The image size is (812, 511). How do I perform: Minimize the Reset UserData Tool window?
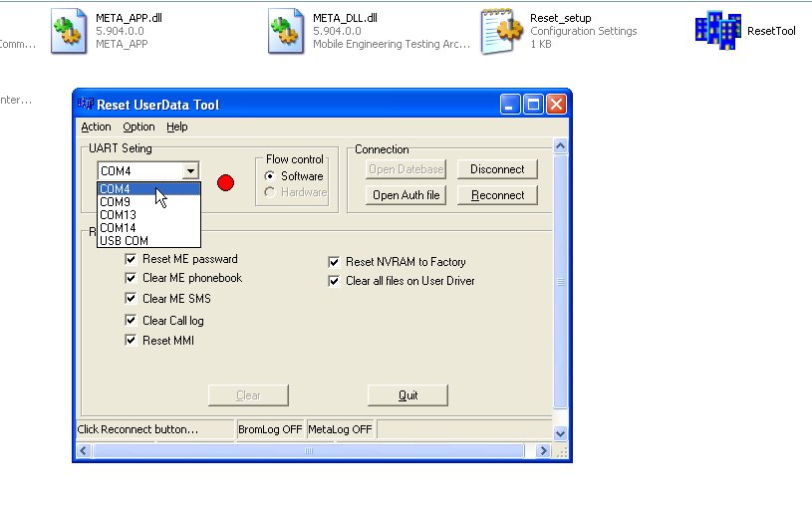coord(510,105)
